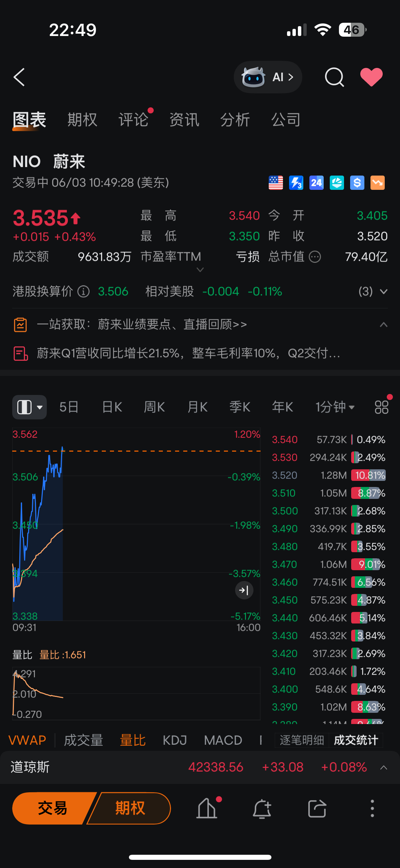Tap the orange trend chart icon
This screenshot has height=868, width=400.
[x=378, y=183]
